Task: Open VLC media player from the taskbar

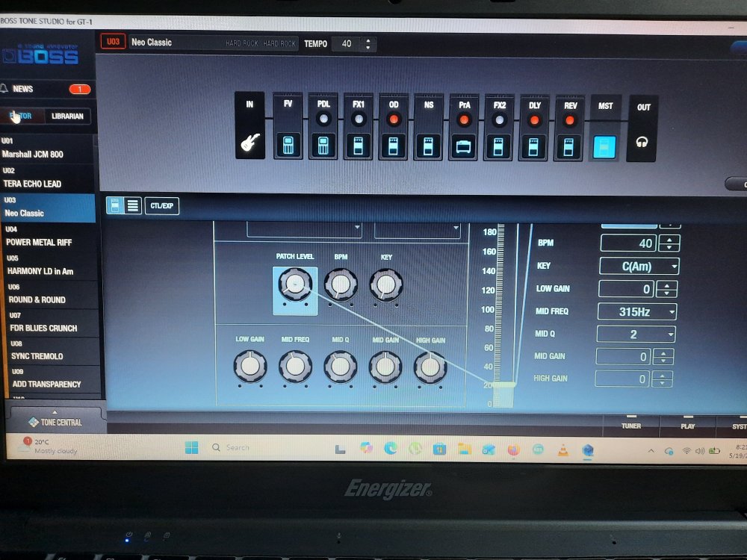Action: (563, 449)
